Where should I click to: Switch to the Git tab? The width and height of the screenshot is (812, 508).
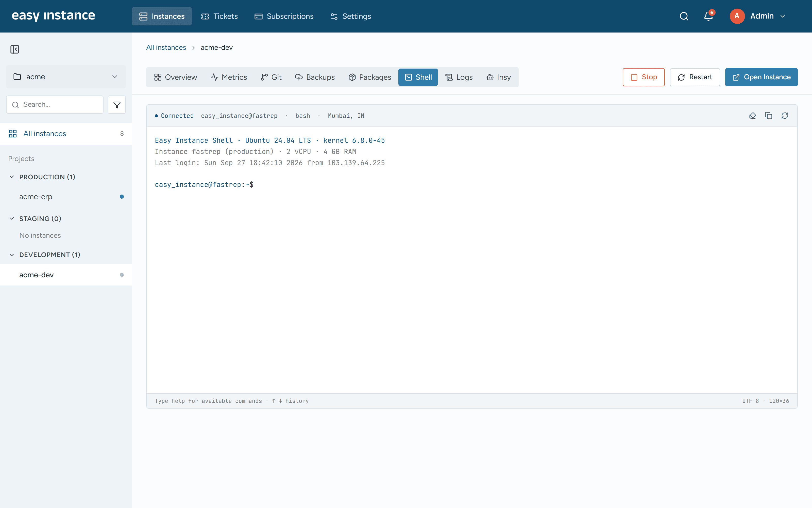[x=271, y=77]
